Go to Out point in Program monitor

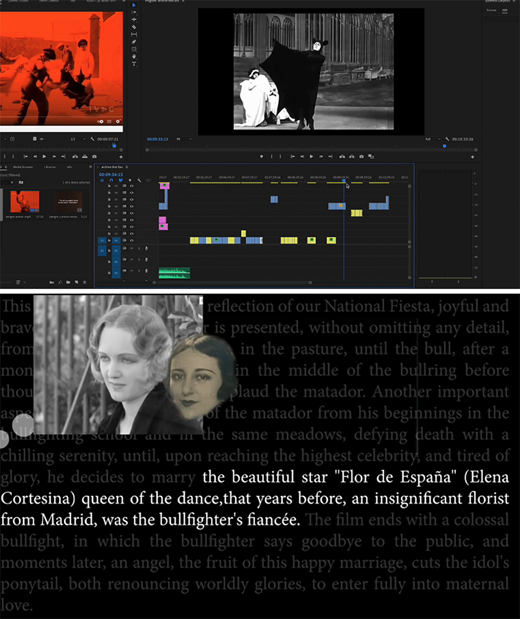(x=330, y=157)
